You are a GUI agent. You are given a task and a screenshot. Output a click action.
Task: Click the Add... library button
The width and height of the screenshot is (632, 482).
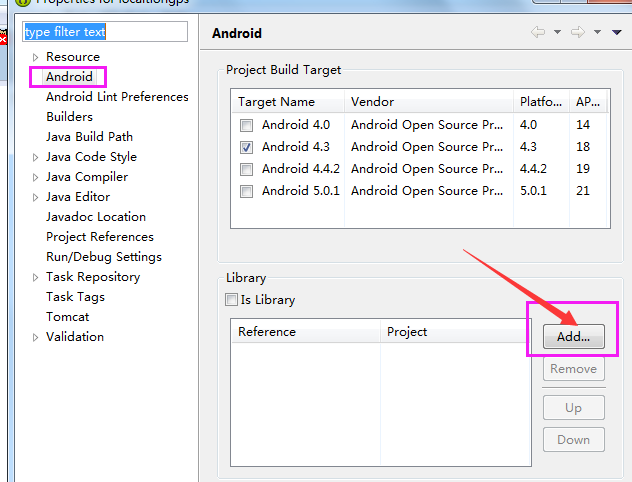574,337
